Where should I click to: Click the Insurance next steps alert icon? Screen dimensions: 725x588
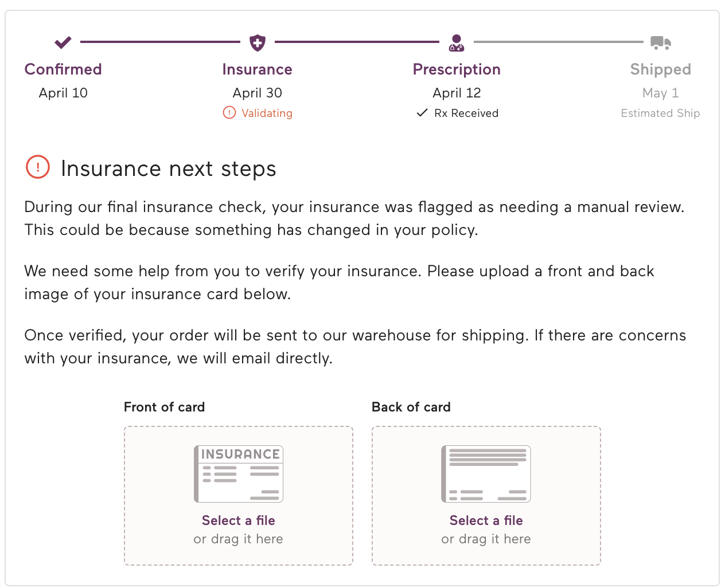click(38, 167)
